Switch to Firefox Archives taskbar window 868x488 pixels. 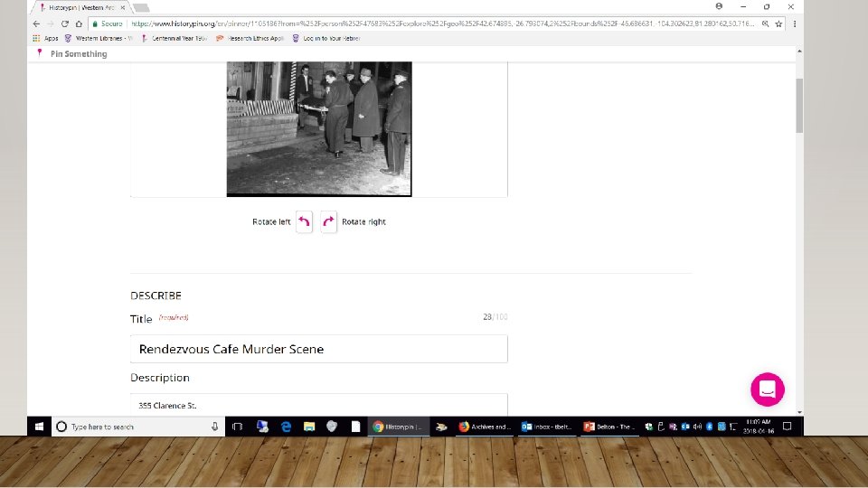484,427
